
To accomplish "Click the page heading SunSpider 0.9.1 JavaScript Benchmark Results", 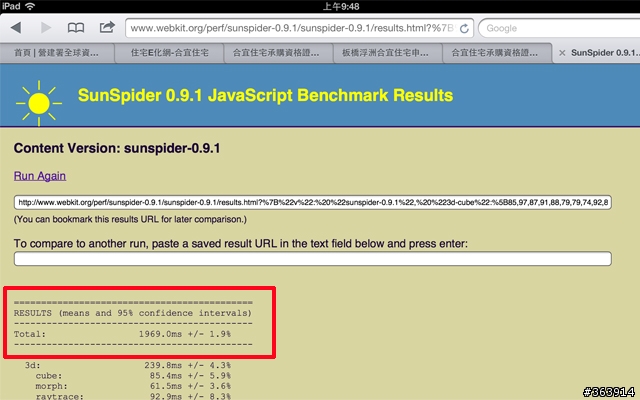I will click(x=265, y=95).
